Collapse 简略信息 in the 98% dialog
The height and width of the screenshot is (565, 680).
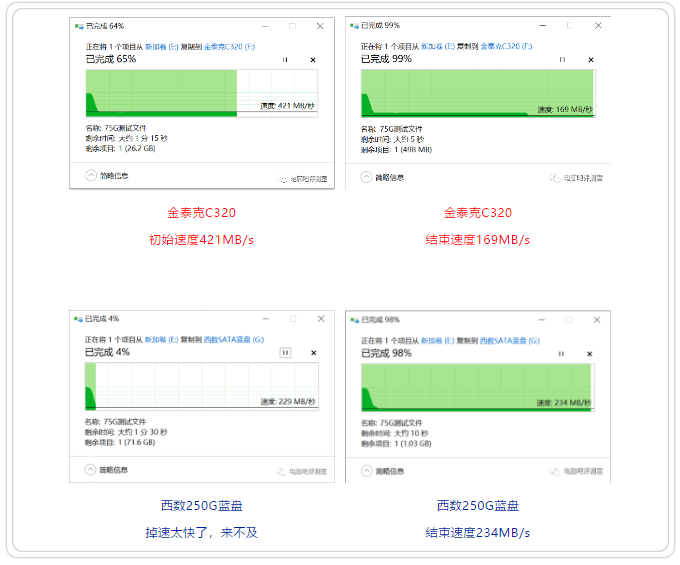click(x=367, y=469)
